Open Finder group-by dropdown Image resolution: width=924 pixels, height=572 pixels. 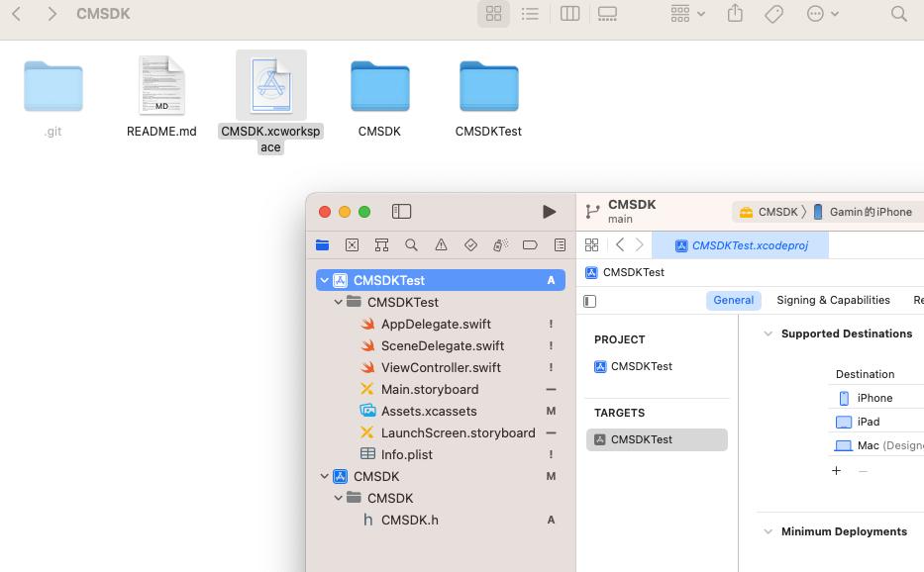tap(687, 14)
